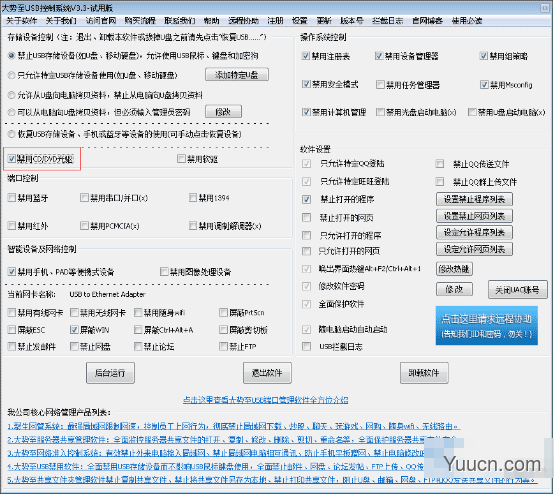The image size is (554, 494).
Task: Uncheck the 禁用注册表 checkbox
Action: [306, 56]
